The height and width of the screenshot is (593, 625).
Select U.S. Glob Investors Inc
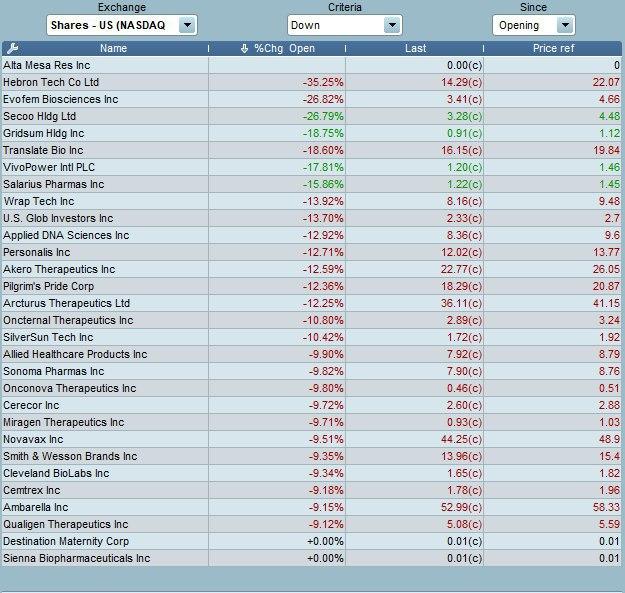point(58,218)
